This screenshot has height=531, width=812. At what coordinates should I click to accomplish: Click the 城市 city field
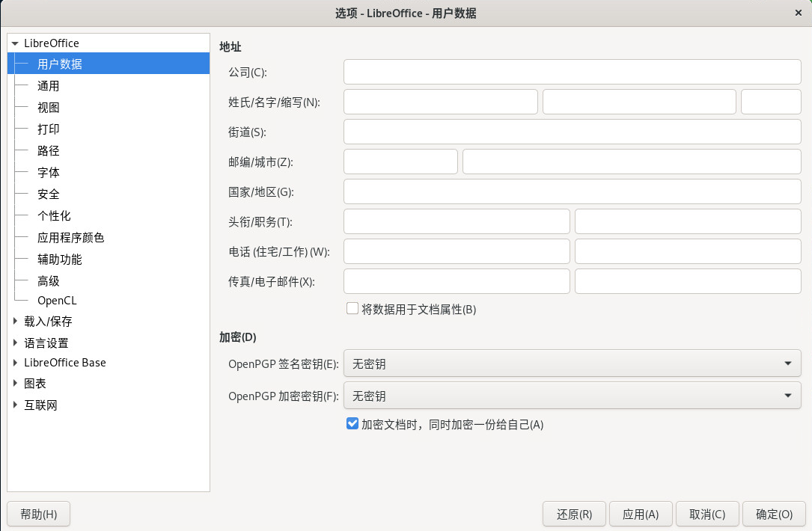click(632, 162)
